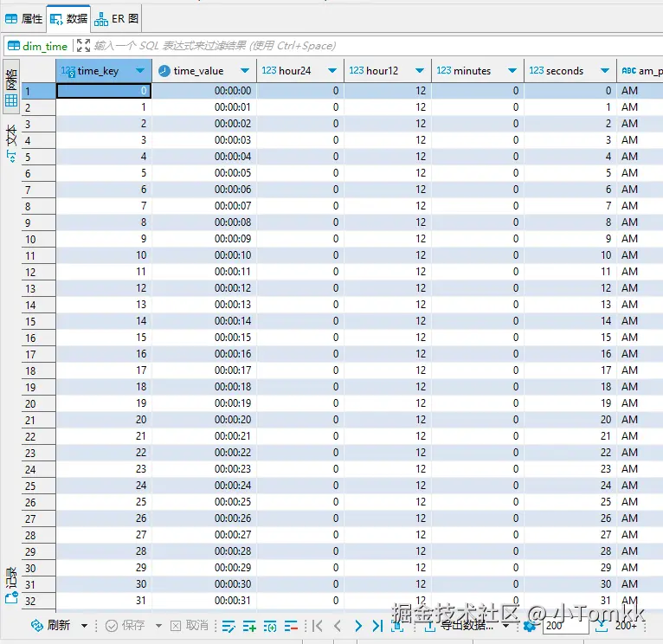Click the hour12 cell in row 20

[x=388, y=403]
